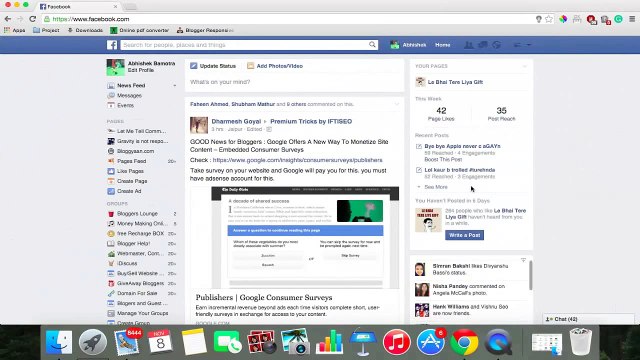640x360 pixels.
Task: Click Like Pages sidebar icon
Action: click(111, 171)
